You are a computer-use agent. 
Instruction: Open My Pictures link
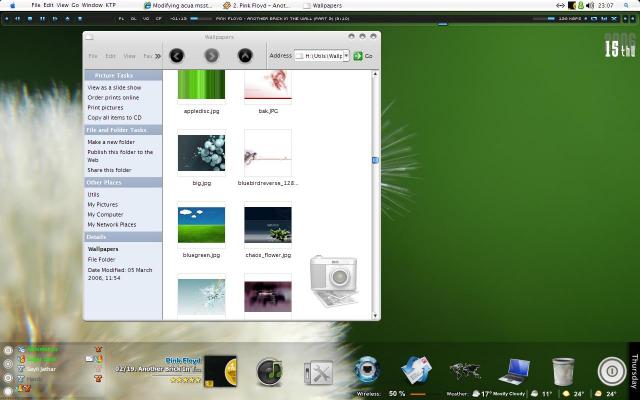103,204
